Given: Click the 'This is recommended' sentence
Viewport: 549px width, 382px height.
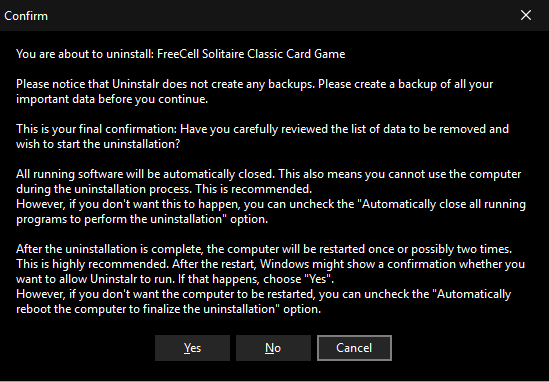Looking at the screenshot, I should coord(253,189).
